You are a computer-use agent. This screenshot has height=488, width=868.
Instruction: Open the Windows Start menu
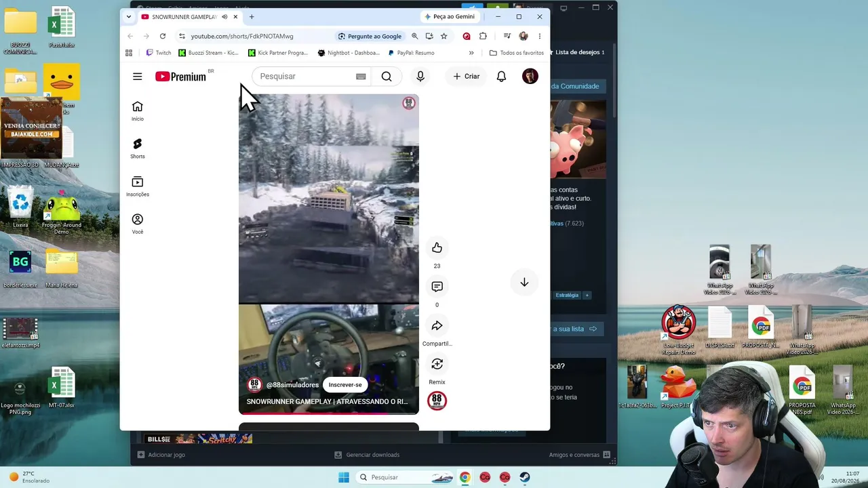click(x=344, y=477)
